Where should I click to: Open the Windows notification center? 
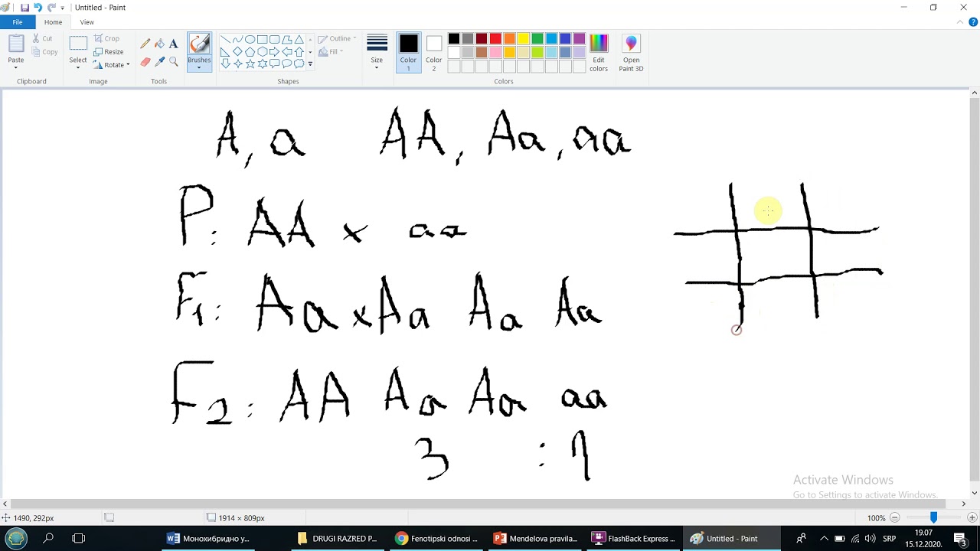pos(960,539)
